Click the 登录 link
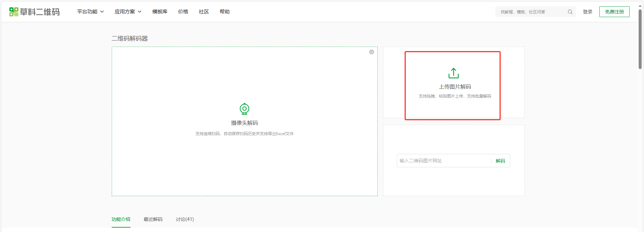This screenshot has width=644, height=232. click(588, 12)
